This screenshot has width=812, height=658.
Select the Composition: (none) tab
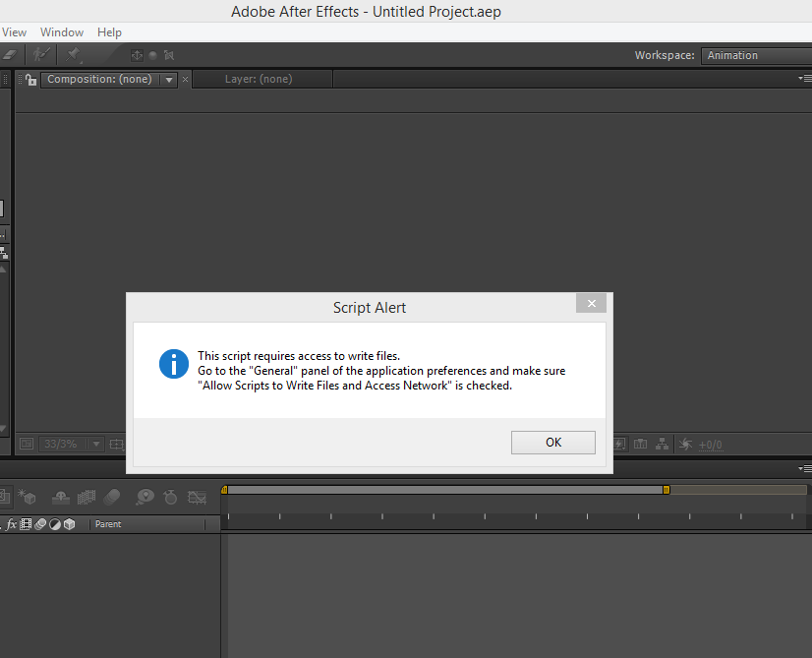pos(99,80)
